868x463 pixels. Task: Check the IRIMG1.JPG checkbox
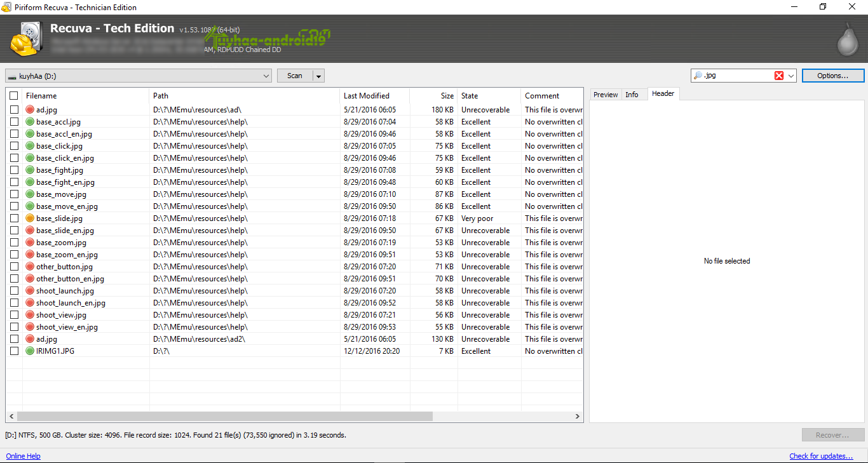[x=14, y=351]
